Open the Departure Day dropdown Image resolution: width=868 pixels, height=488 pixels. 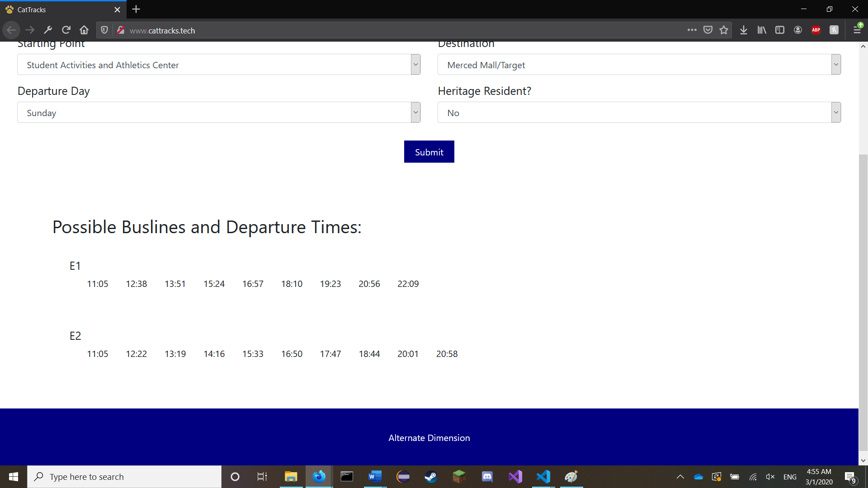(x=219, y=113)
